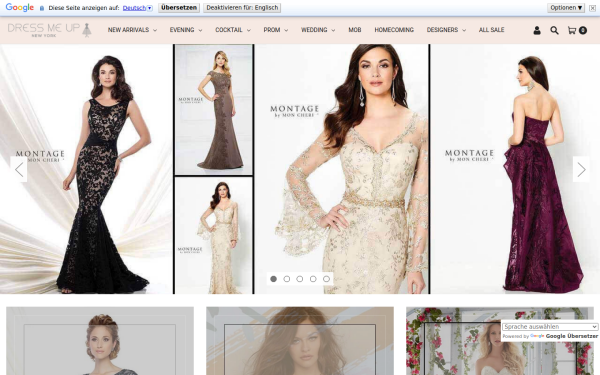Expand the Wedding menu
Screen dimensions: 600x375
tap(318, 30)
